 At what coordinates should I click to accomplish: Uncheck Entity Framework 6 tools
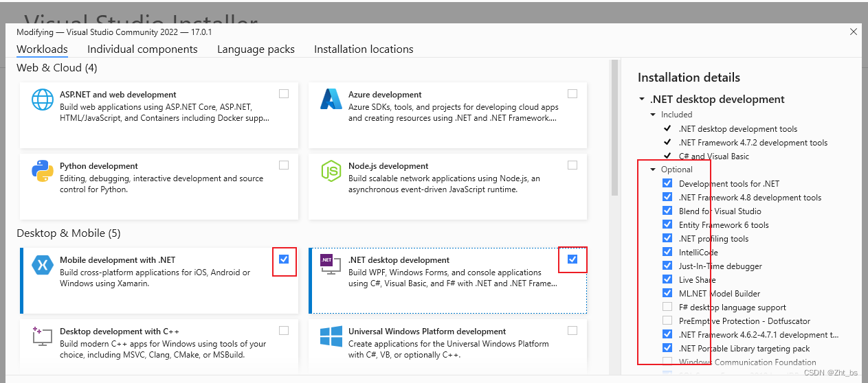[x=667, y=224]
